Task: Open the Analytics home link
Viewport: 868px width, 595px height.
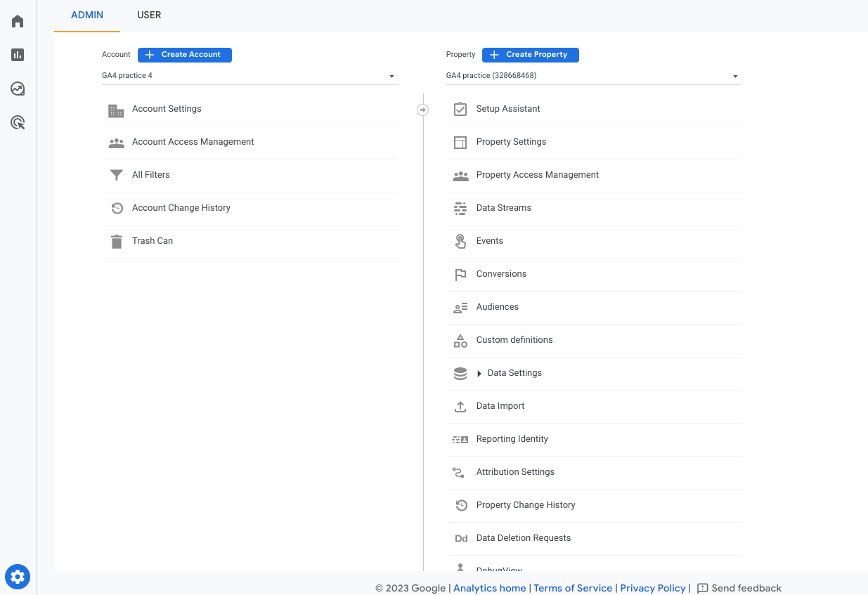Action: tap(490, 589)
